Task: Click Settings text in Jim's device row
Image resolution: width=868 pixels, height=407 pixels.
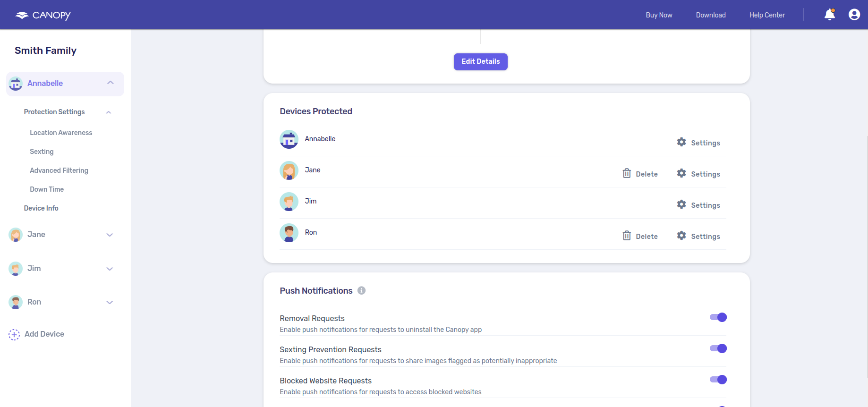Action: pos(706,205)
